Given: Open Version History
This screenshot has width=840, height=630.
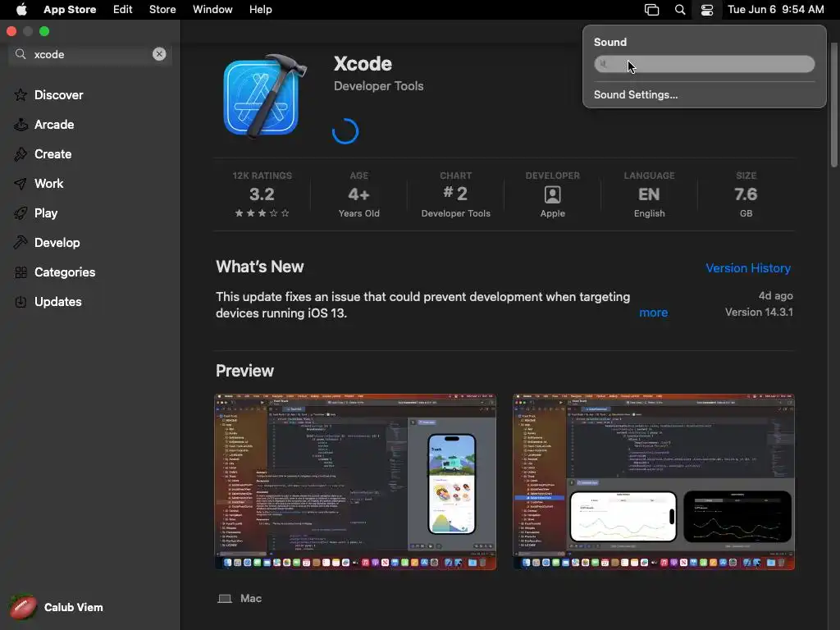Looking at the screenshot, I should click(748, 268).
